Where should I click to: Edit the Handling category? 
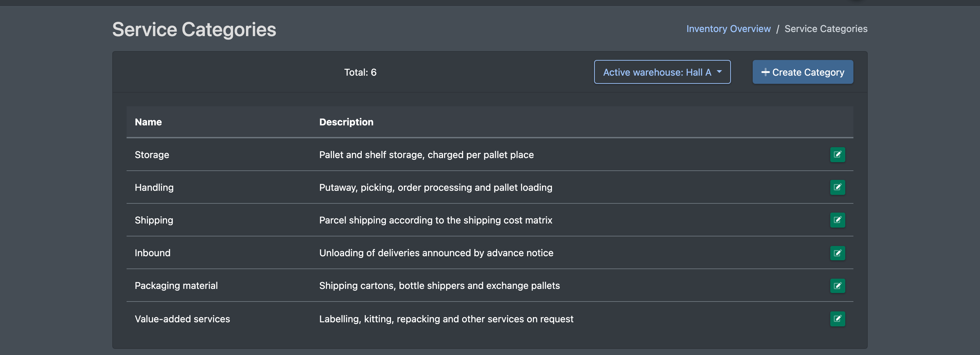click(x=837, y=187)
